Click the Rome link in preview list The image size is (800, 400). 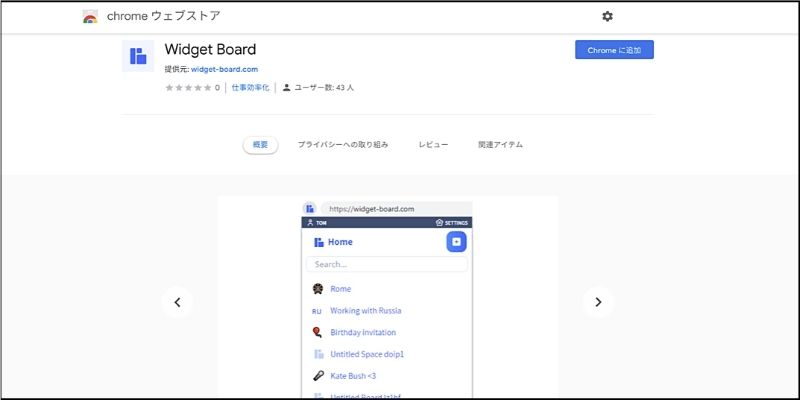point(340,289)
